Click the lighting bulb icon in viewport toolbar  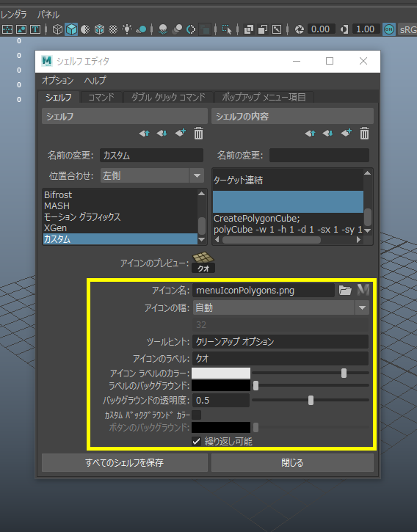coord(127,29)
